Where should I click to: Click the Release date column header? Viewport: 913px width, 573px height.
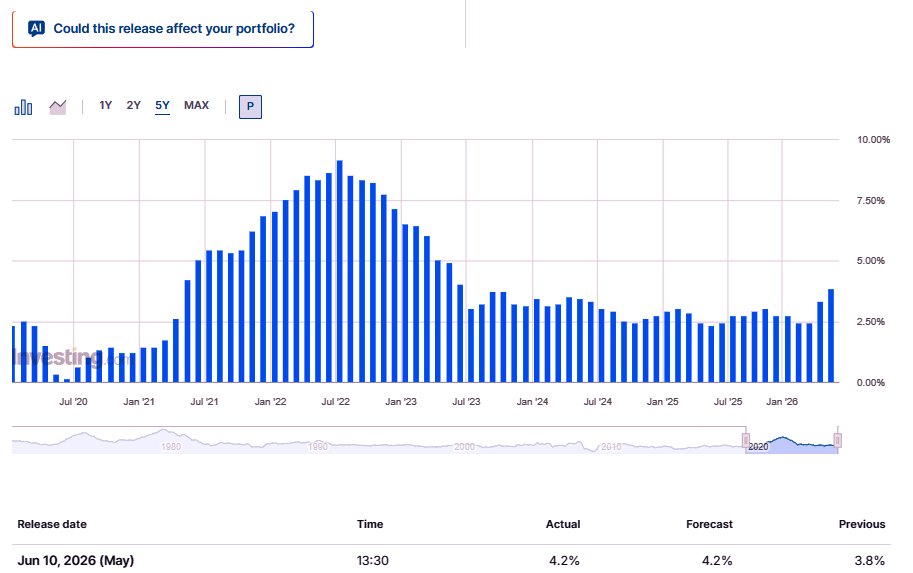[x=52, y=524]
